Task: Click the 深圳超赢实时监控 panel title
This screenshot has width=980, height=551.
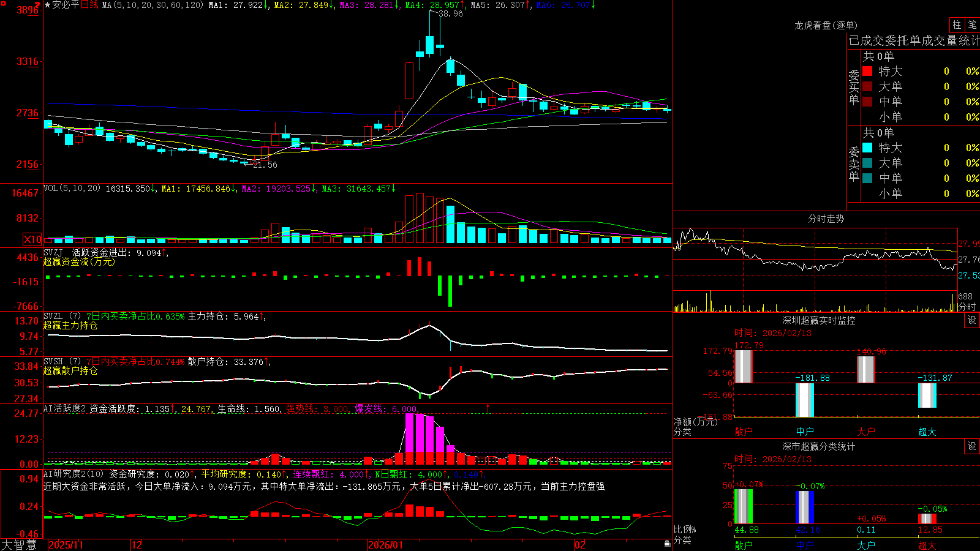Action: coord(818,320)
